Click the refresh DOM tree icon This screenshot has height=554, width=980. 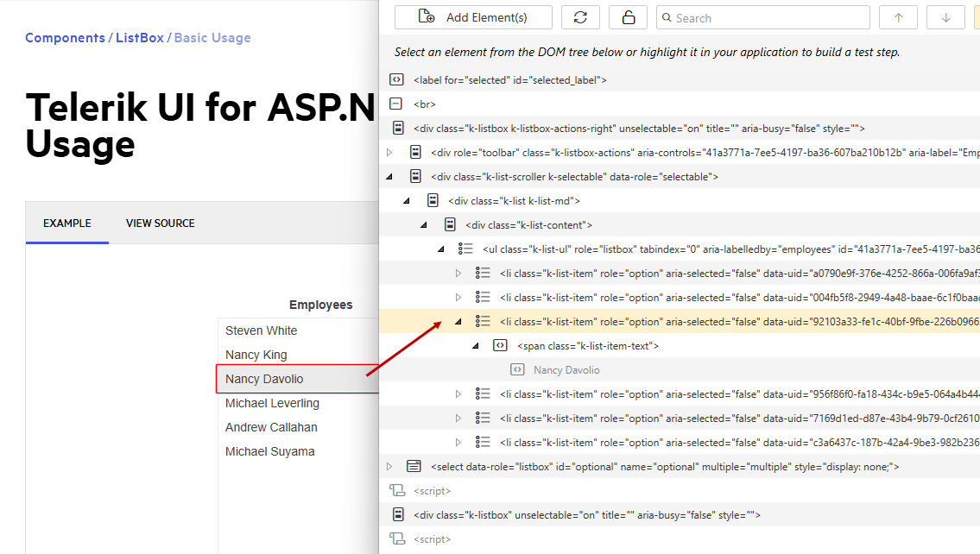(x=580, y=18)
